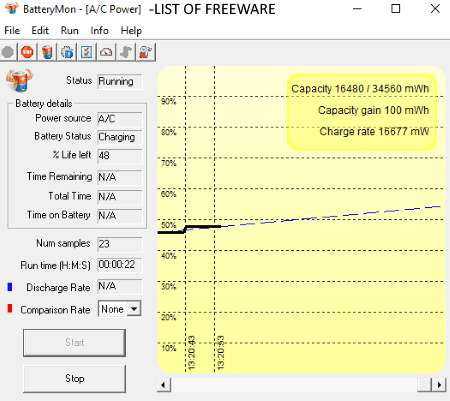Click the Charge rate 16677 mW text
The height and width of the screenshot is (401, 450).
(374, 131)
